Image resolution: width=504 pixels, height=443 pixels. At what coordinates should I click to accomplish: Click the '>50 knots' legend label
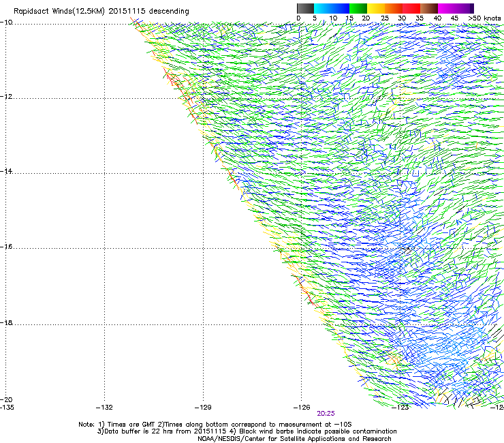tap(484, 18)
